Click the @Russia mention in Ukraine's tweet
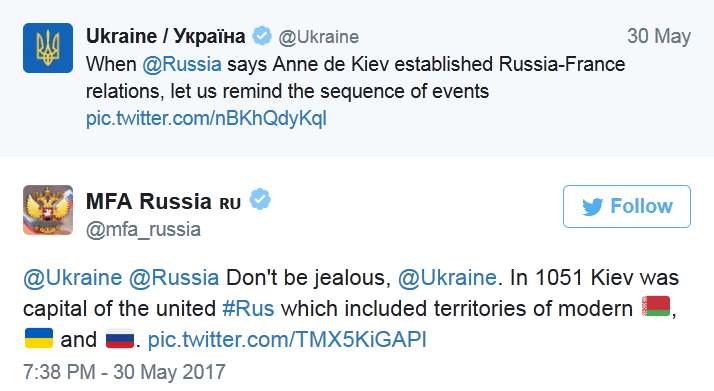This screenshot has height=391, width=714. click(x=182, y=64)
